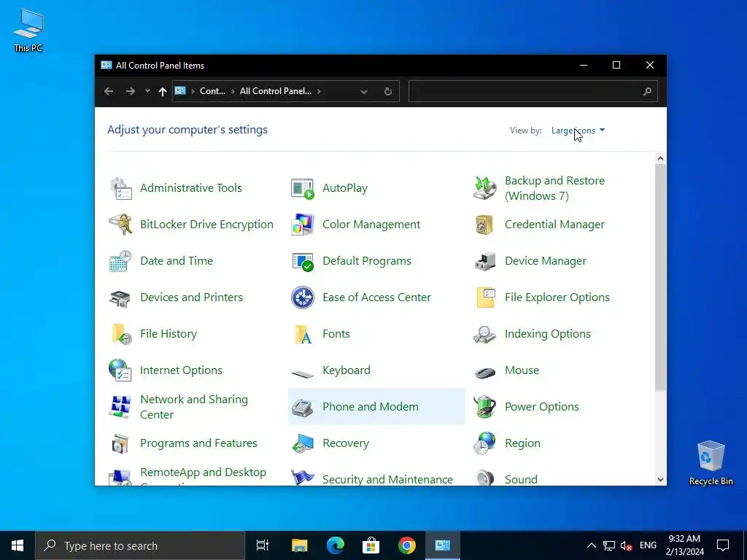Open the Recycle Bin desktop icon
The width and height of the screenshot is (747, 560).
(x=711, y=463)
